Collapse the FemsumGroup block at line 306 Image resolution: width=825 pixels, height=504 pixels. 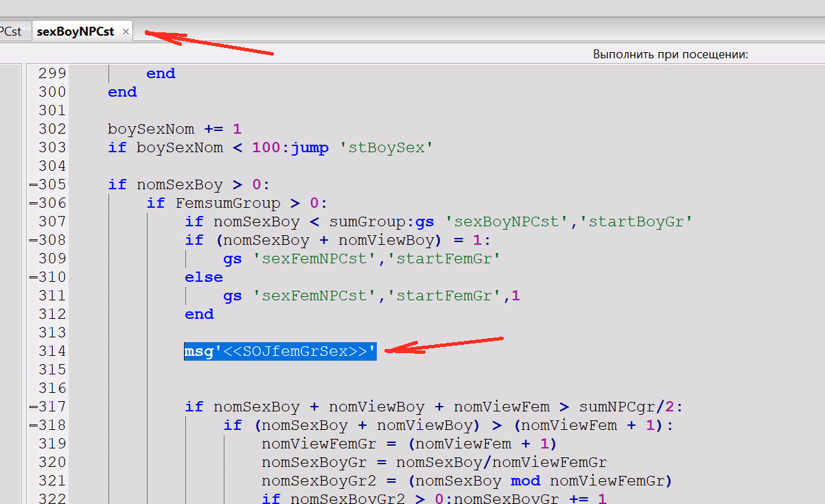click(x=32, y=203)
